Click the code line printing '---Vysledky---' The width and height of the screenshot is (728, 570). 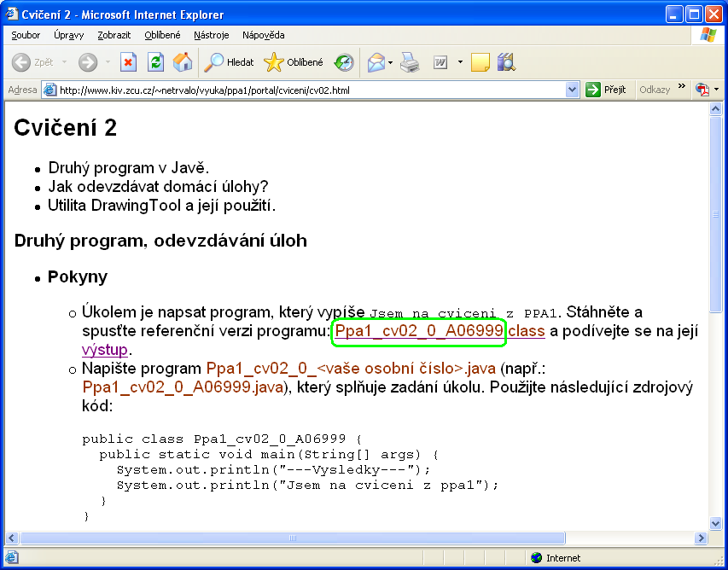[273, 470]
